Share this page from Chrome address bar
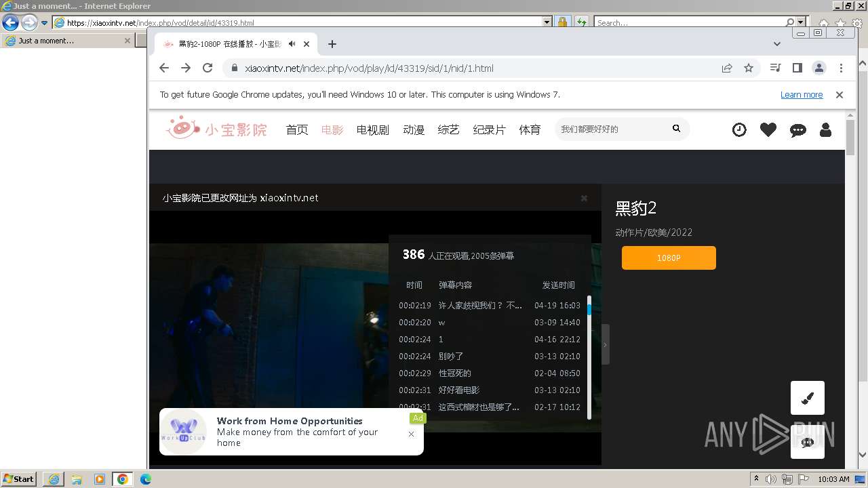The height and width of the screenshot is (488, 868). (727, 68)
